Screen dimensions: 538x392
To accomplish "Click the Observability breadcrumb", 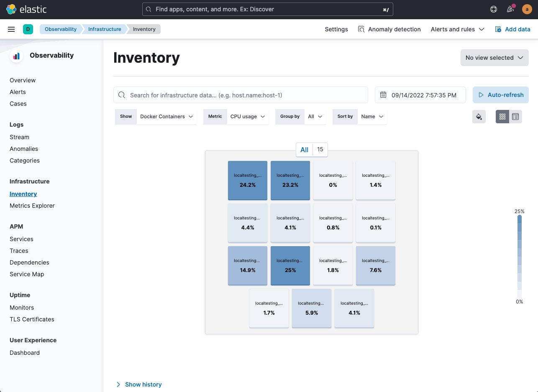I will click(61, 29).
